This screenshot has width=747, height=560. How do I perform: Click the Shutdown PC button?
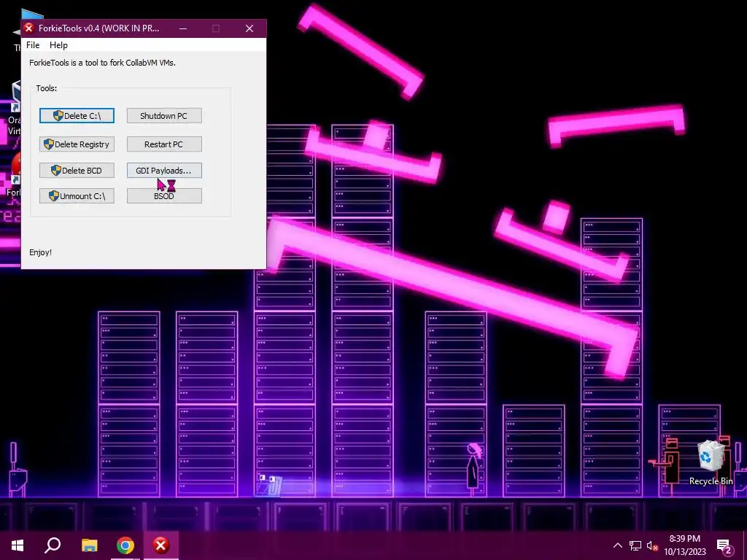click(x=164, y=116)
